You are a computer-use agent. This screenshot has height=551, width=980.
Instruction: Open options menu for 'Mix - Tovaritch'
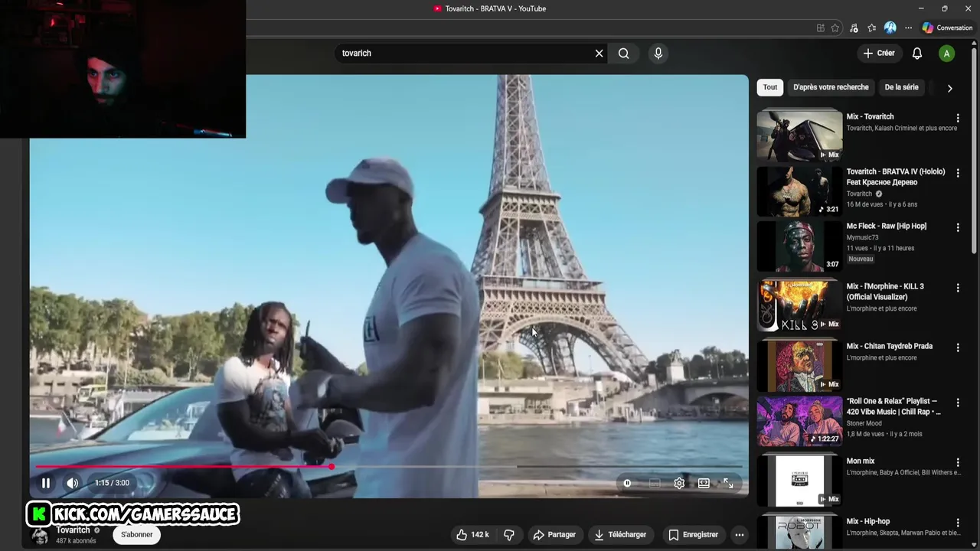(x=958, y=118)
